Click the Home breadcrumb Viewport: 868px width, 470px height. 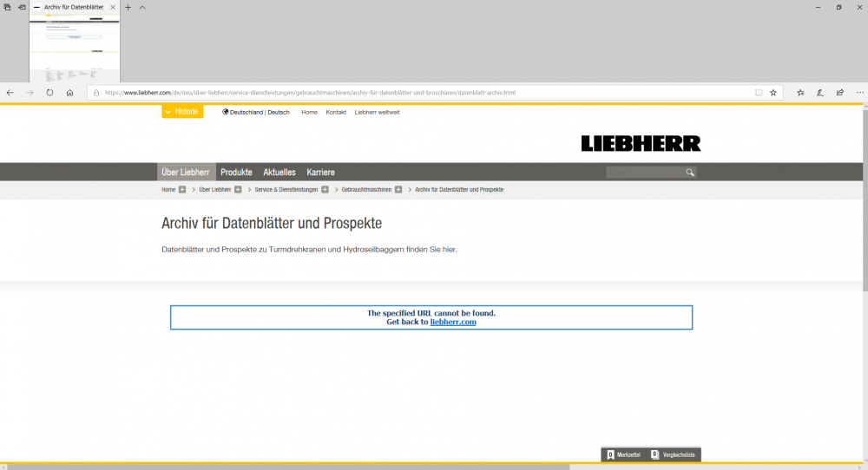tap(168, 190)
